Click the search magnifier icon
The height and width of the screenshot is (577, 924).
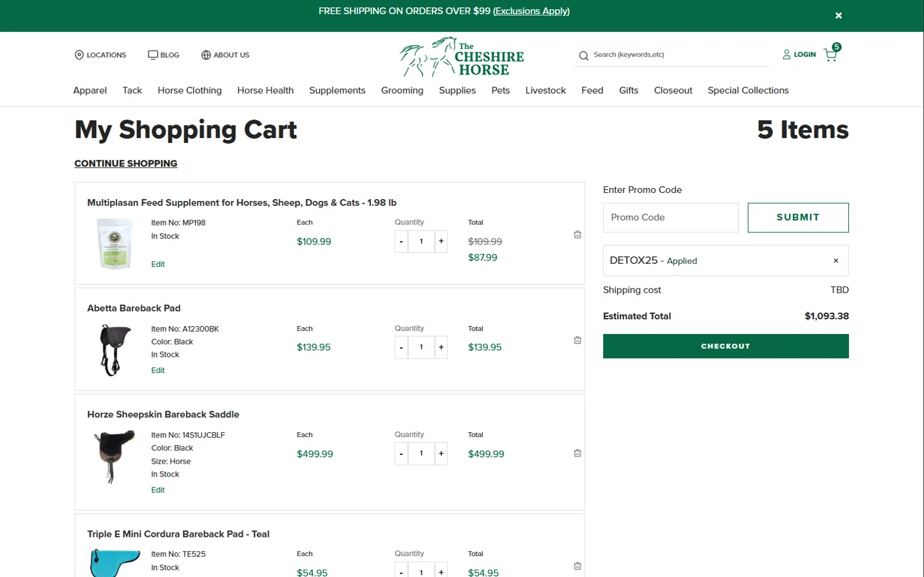tap(583, 55)
